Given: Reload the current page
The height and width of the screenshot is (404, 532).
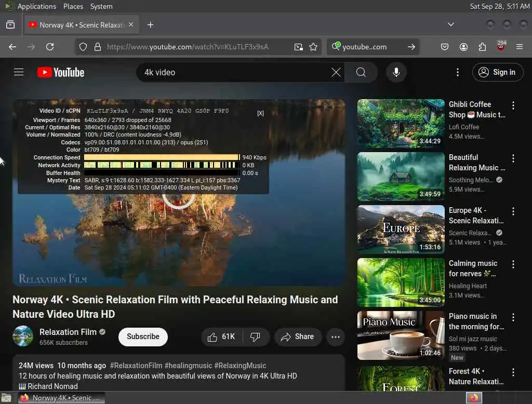Looking at the screenshot, I should tap(50, 47).
